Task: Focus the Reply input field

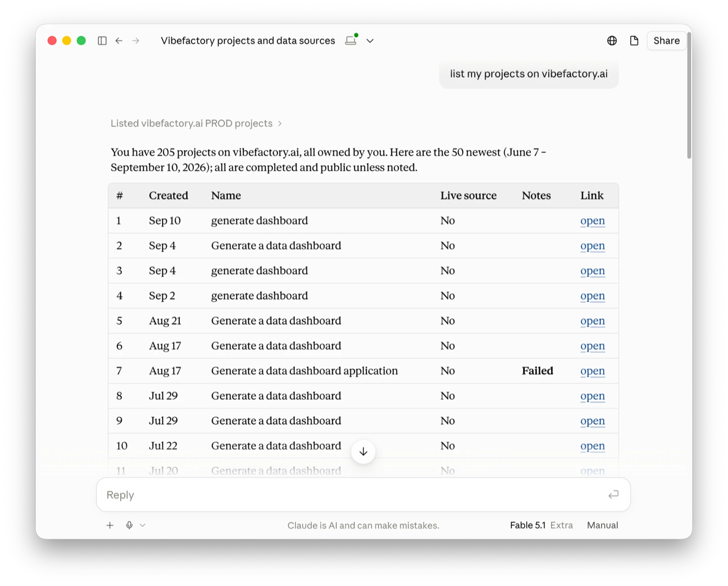Action: (363, 494)
